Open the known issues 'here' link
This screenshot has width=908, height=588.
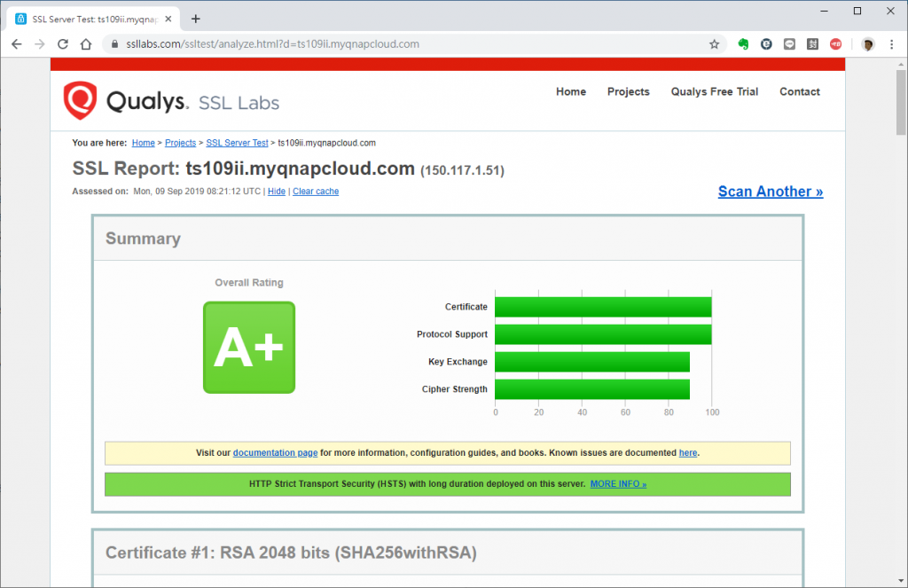(x=688, y=453)
